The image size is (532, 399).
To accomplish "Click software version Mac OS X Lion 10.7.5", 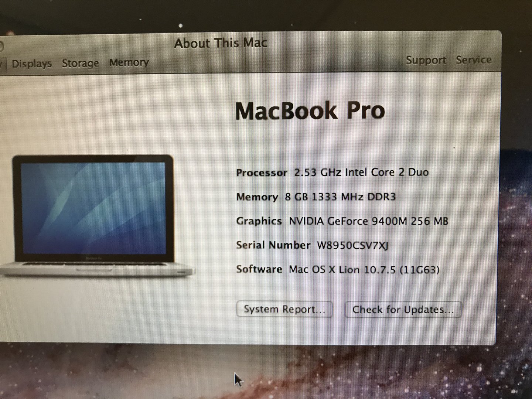I will point(364,269).
